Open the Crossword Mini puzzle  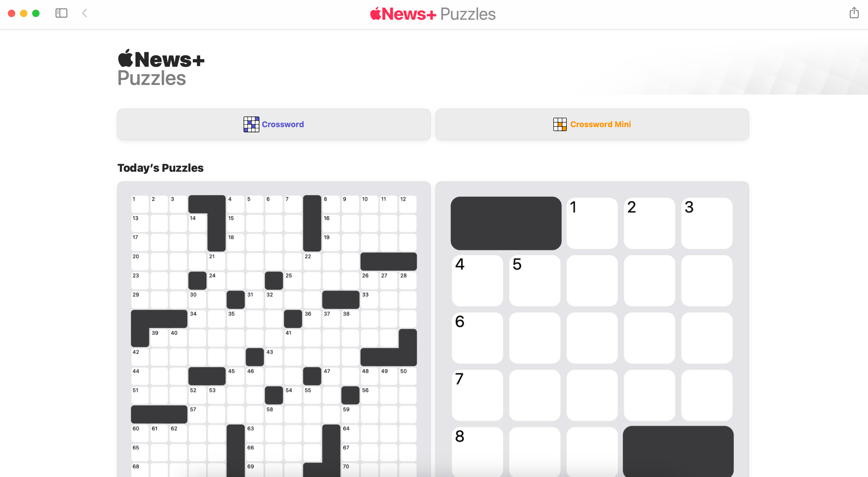pos(592,124)
